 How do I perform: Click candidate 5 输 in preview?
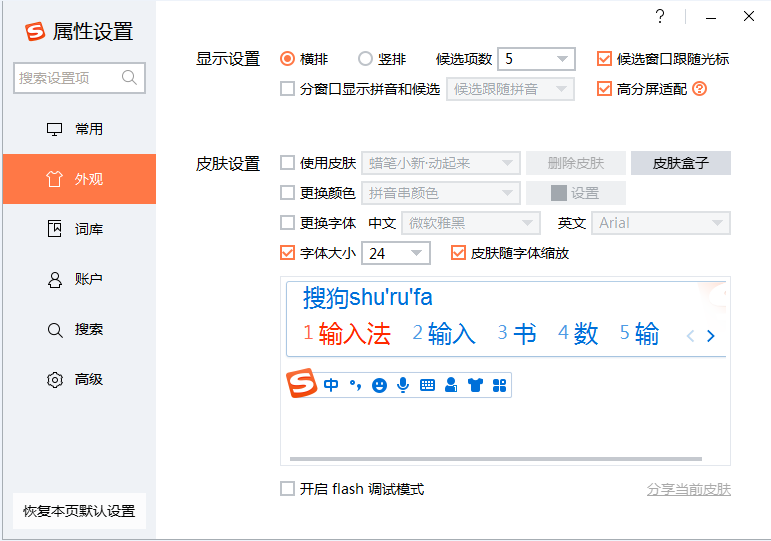click(639, 333)
